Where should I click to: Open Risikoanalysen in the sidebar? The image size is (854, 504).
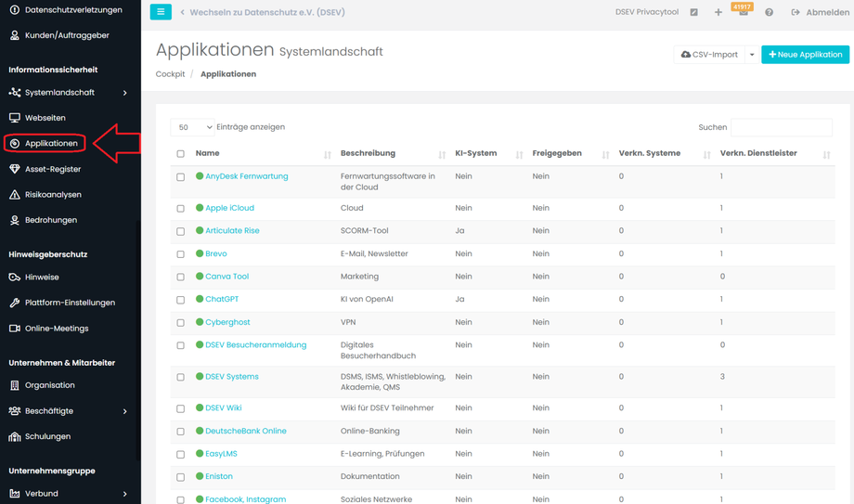pos(53,195)
